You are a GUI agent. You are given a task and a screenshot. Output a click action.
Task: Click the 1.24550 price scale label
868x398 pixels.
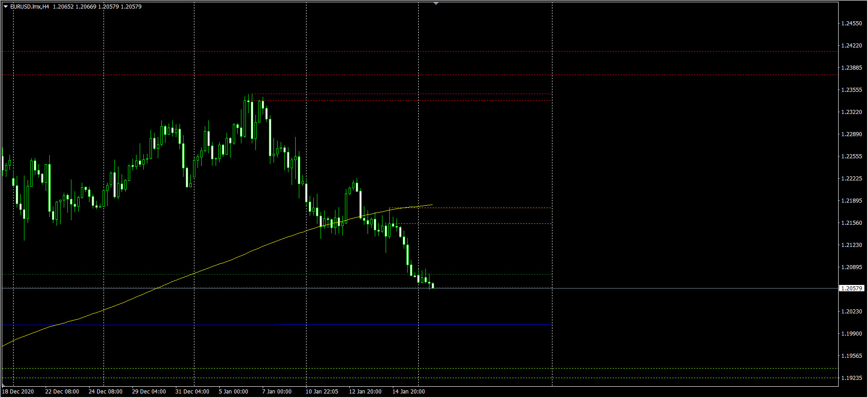(x=852, y=23)
